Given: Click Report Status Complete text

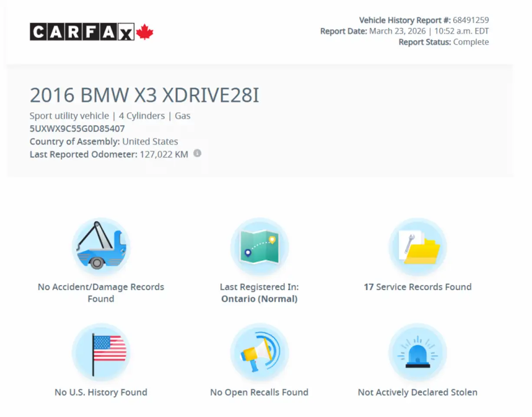Looking at the screenshot, I should [443, 42].
